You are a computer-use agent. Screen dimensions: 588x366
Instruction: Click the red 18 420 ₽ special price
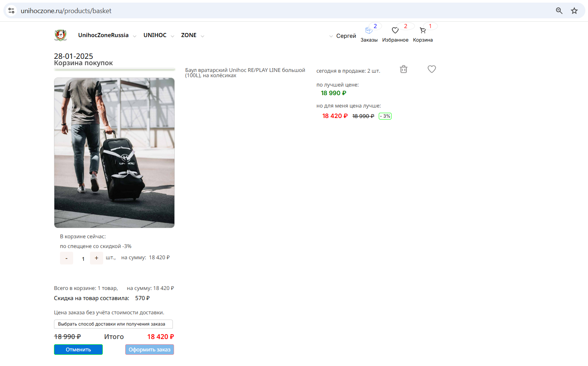tap(335, 116)
